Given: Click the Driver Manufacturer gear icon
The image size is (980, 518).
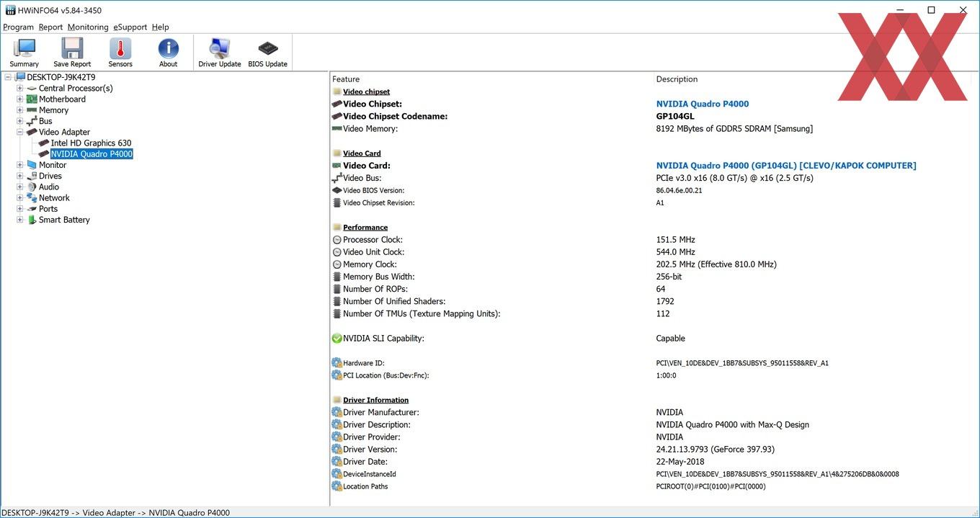Looking at the screenshot, I should click(x=337, y=412).
